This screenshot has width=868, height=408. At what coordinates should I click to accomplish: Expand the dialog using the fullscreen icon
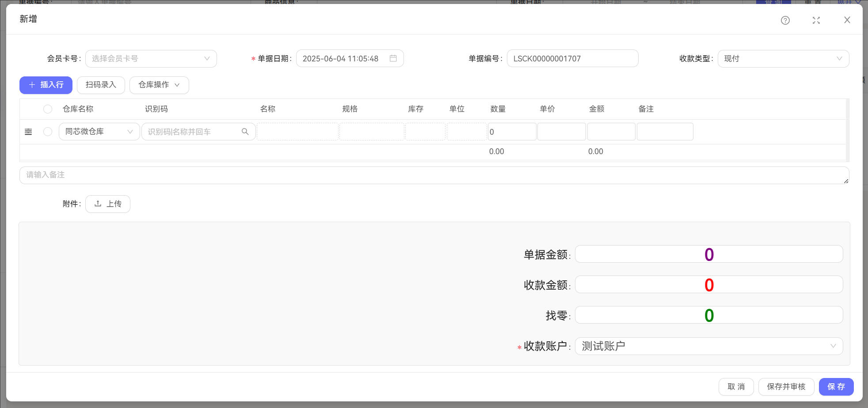tap(816, 20)
